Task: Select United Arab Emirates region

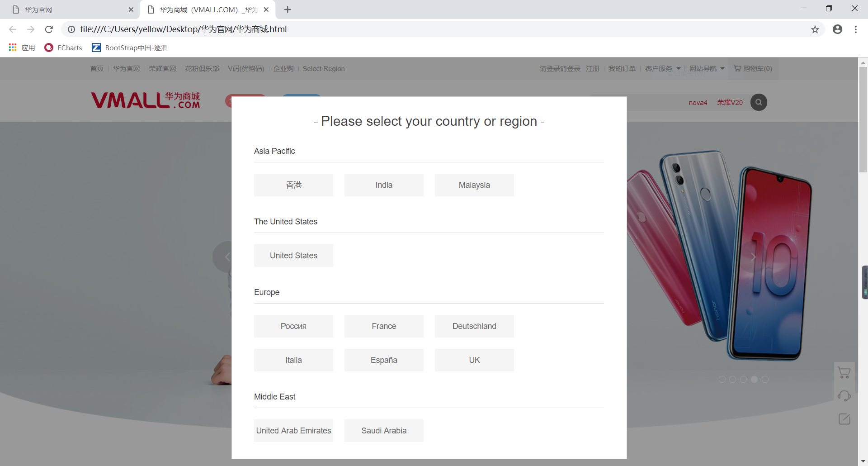Action: click(x=293, y=431)
